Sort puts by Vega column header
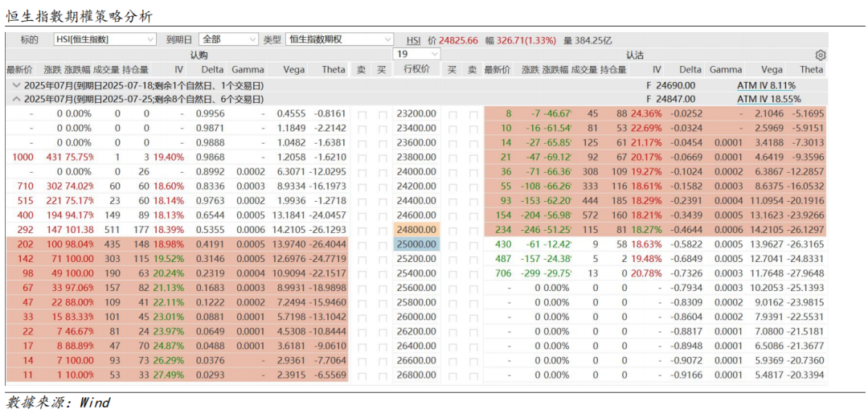Image resolution: width=868 pixels, height=418 pixels. 772,69
